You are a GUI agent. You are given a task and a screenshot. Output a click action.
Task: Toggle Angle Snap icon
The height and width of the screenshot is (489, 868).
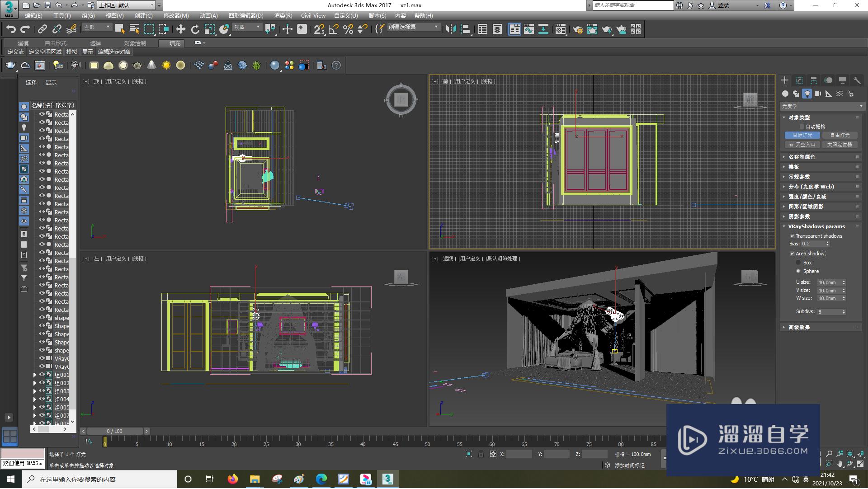point(334,29)
